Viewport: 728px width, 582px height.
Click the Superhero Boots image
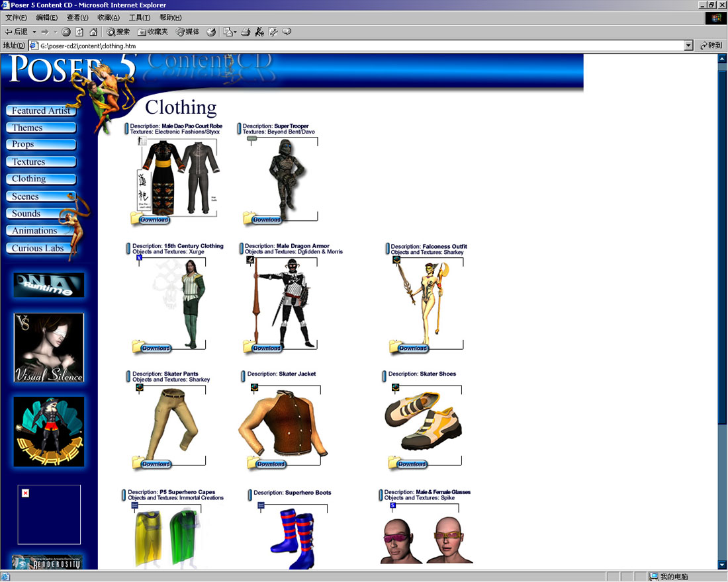(x=293, y=538)
